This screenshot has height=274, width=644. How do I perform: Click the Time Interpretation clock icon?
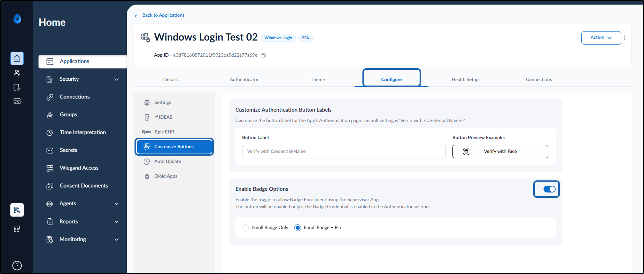pos(50,132)
